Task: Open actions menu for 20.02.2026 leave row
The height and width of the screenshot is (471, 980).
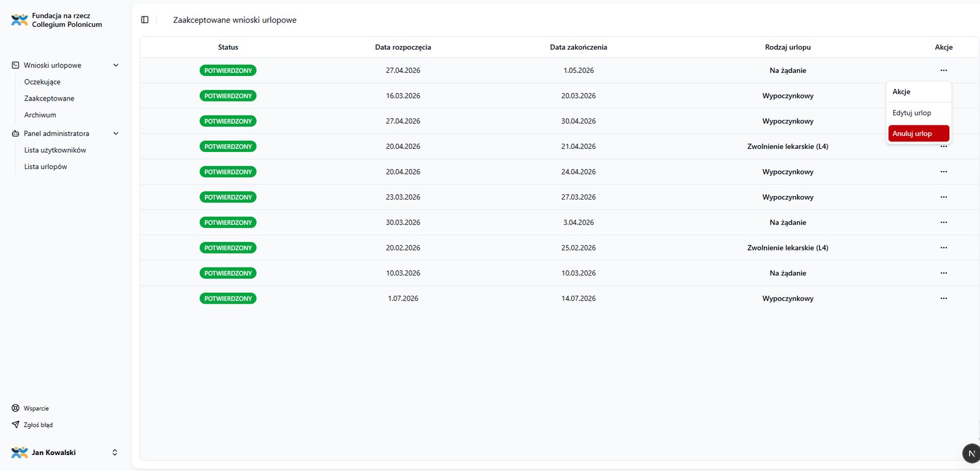Action: 943,248
